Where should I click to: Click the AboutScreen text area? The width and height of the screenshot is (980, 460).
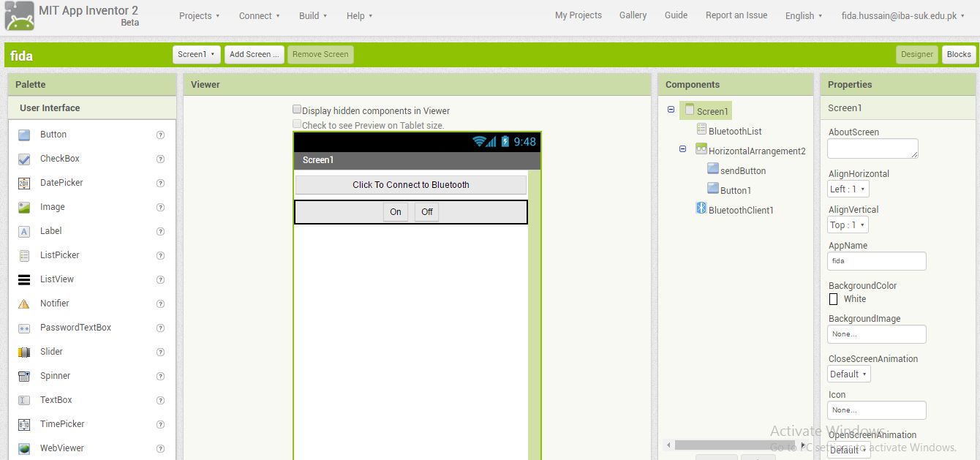point(872,148)
